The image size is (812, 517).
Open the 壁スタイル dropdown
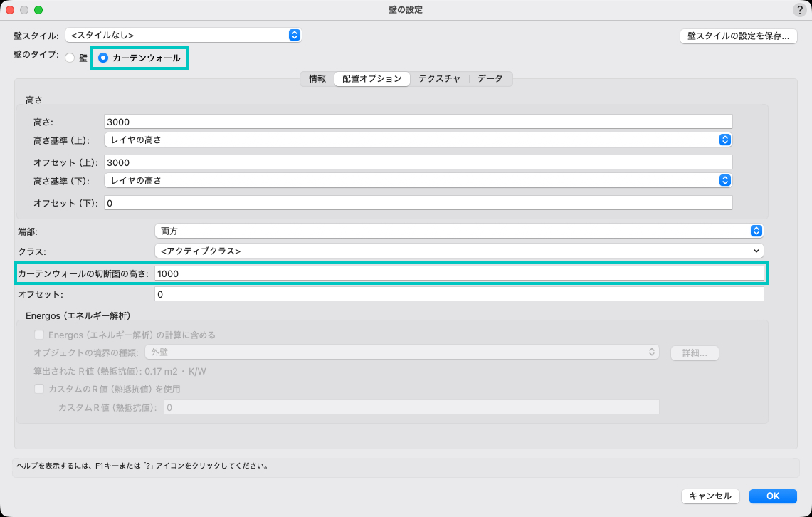(183, 35)
